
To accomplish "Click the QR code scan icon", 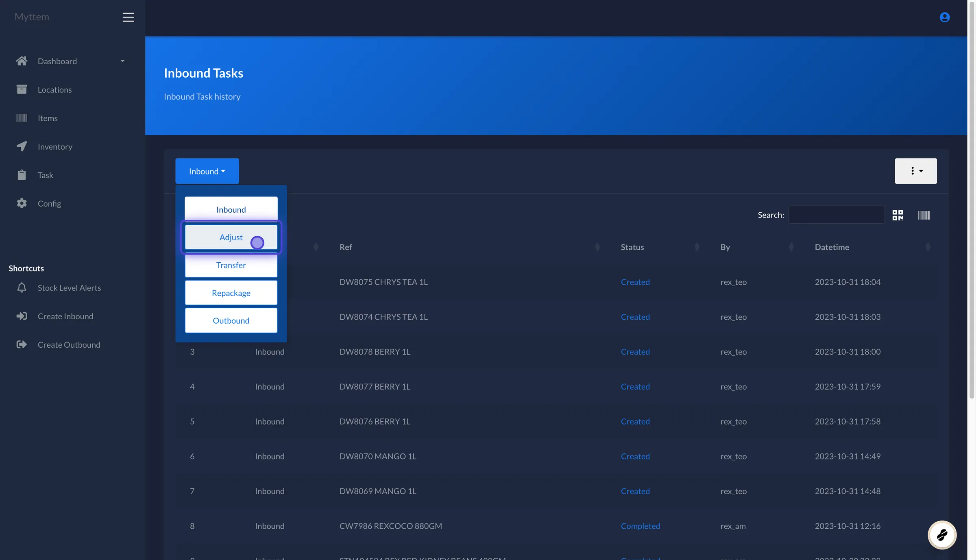I will pyautogui.click(x=898, y=215).
